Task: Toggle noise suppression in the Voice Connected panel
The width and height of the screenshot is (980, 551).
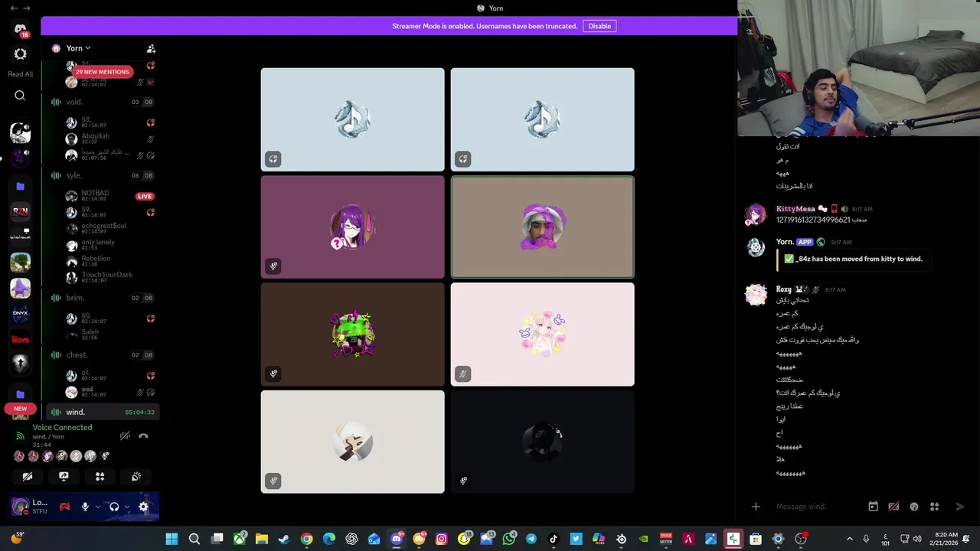Action: coord(125,435)
